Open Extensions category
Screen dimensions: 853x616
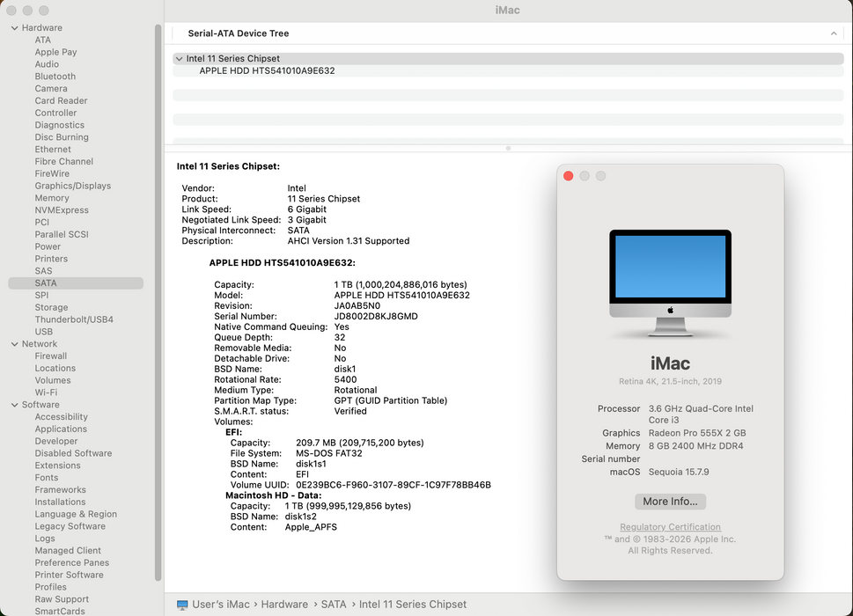(58, 466)
